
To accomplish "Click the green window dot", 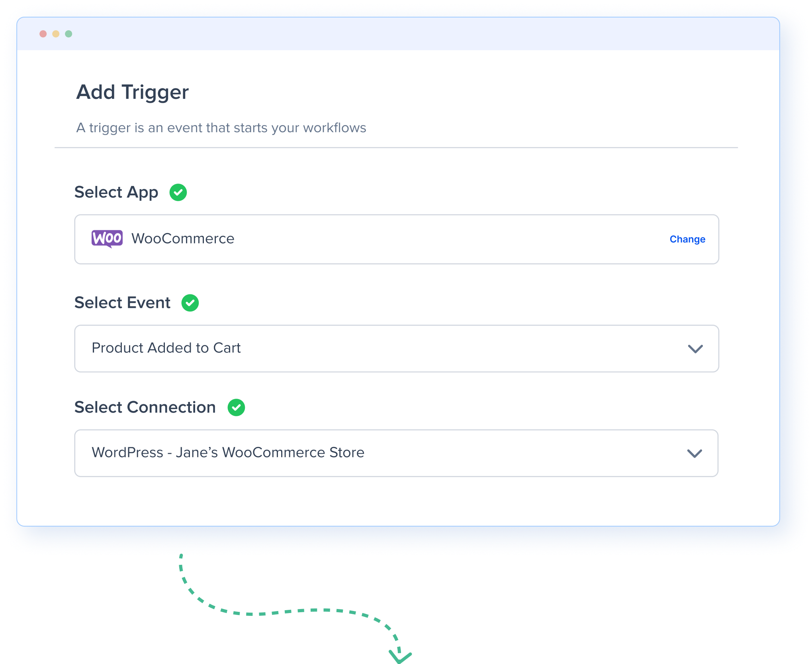I will tap(68, 34).
